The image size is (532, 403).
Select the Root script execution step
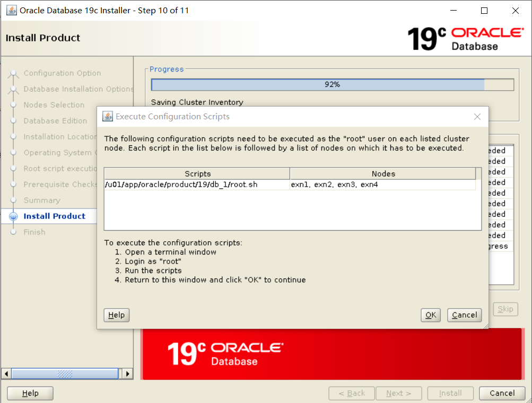60,169
